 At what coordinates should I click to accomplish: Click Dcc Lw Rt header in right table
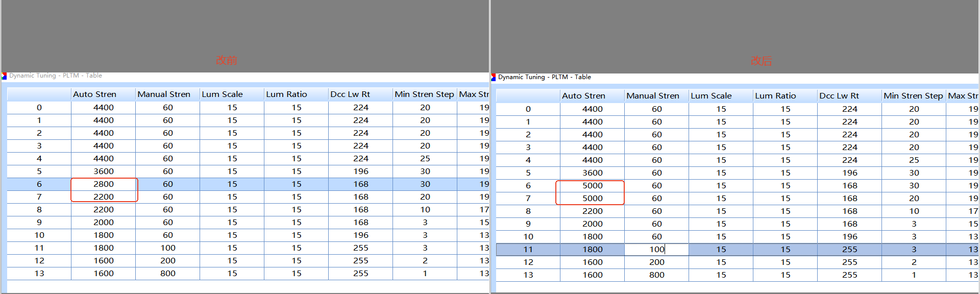849,96
